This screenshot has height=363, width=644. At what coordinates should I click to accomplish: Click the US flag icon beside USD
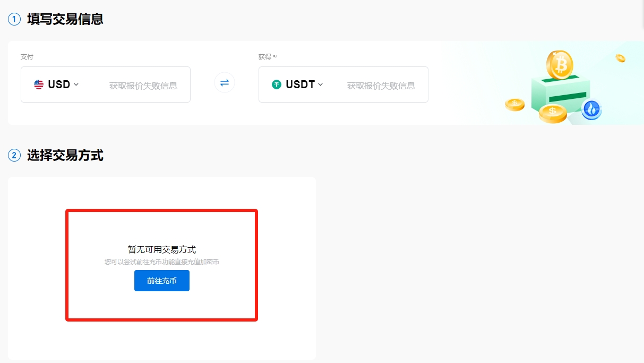39,85
